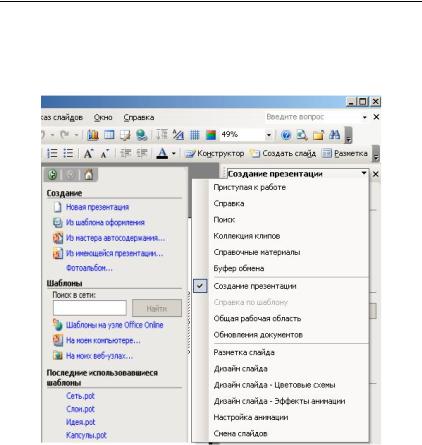Viewport: 422px width, 445px height.
Task: Click the Increase Indent icon
Action: tap(142, 153)
